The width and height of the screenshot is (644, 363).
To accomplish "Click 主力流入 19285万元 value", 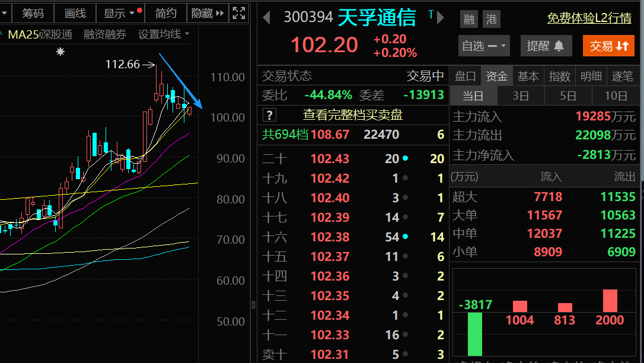I will 605,117.
